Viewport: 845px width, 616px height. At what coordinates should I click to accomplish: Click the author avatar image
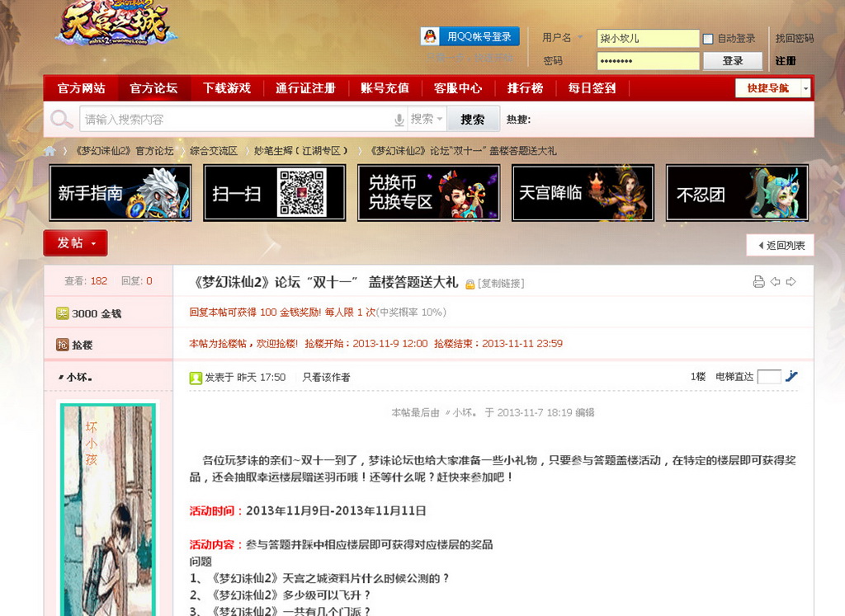(x=108, y=510)
